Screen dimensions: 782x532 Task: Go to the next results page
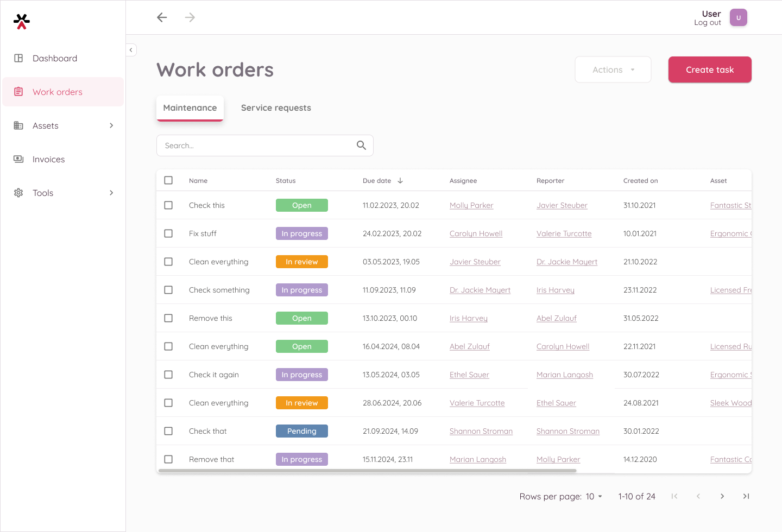click(x=722, y=496)
